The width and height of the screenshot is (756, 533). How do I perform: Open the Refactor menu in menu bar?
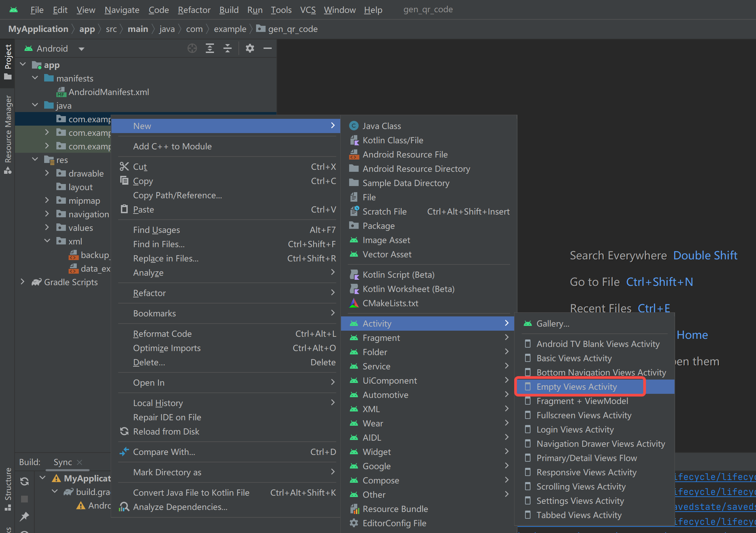[x=194, y=10]
